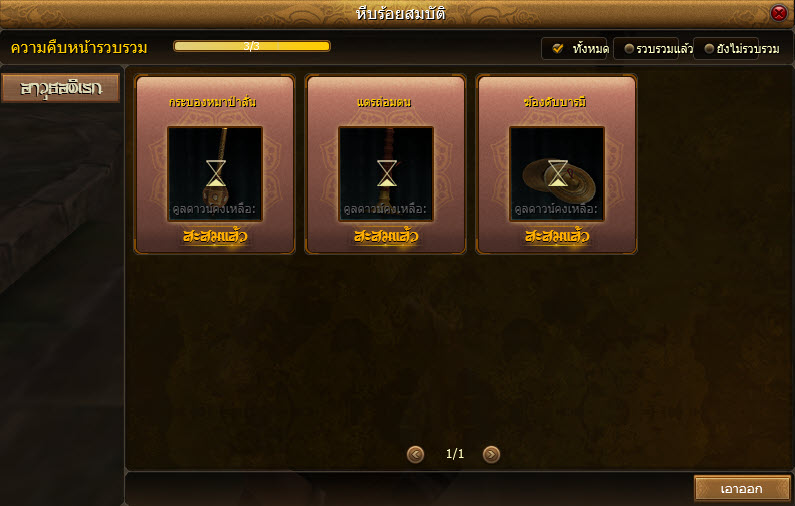This screenshot has height=506, width=795.
Task: Click สะสมแล้ว label under กระบองหมาป่าสั้น
Action: pyautogui.click(x=215, y=236)
